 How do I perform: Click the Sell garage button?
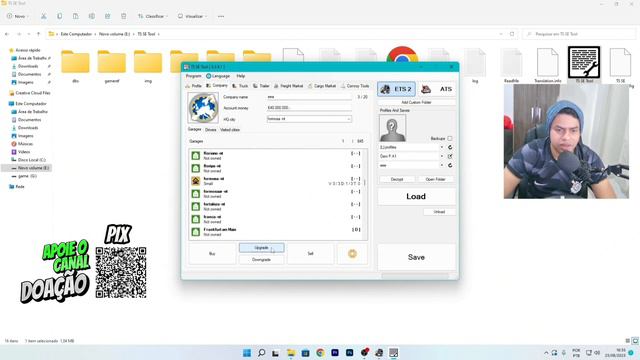pyautogui.click(x=310, y=254)
